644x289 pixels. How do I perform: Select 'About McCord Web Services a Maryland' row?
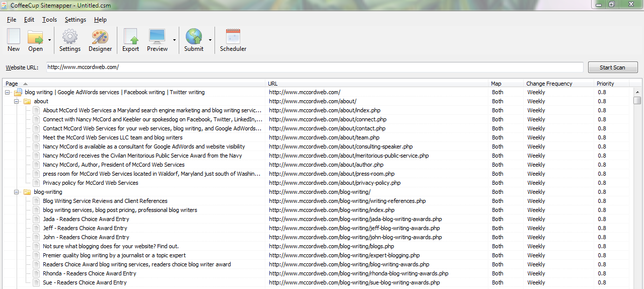pyautogui.click(x=318, y=110)
